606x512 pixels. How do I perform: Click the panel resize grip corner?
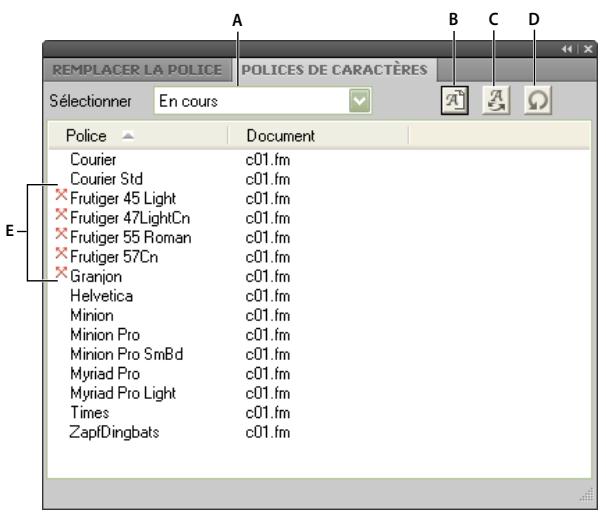[x=587, y=495]
